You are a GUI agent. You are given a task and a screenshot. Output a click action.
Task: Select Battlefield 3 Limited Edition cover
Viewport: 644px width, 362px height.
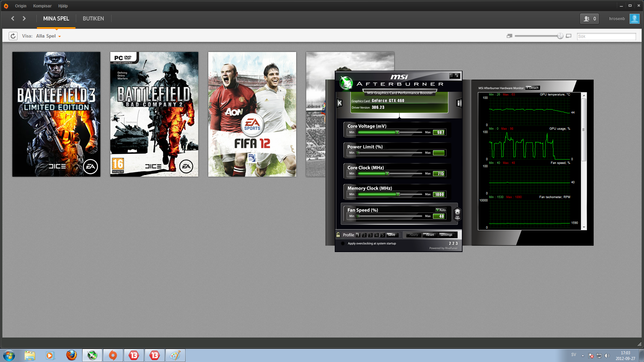[x=56, y=114]
